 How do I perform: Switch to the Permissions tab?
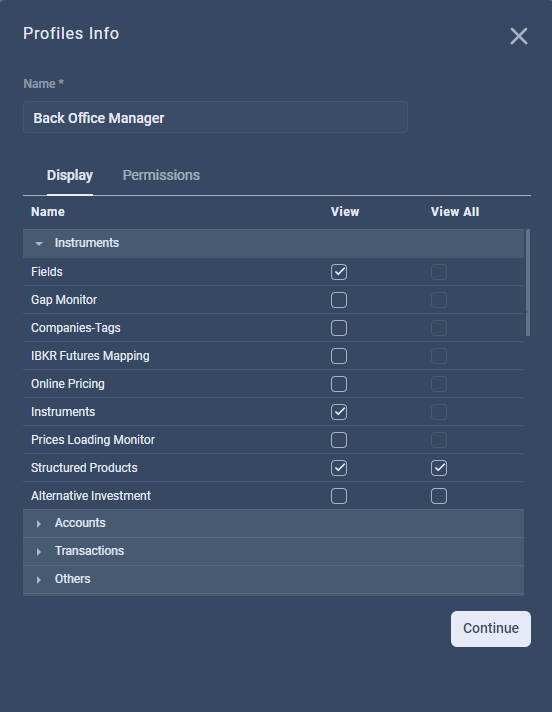click(x=161, y=175)
